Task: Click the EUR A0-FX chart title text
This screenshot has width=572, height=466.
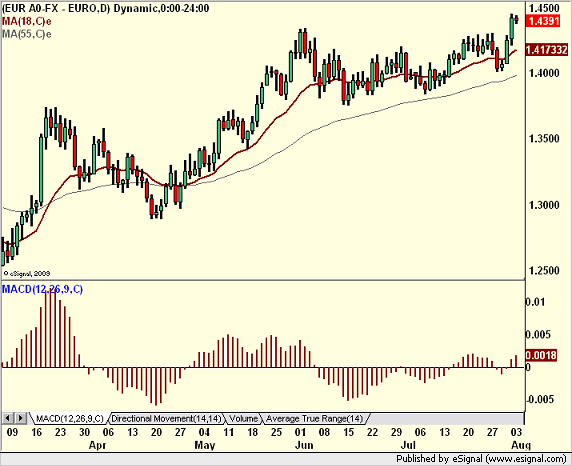Action: [x=105, y=8]
